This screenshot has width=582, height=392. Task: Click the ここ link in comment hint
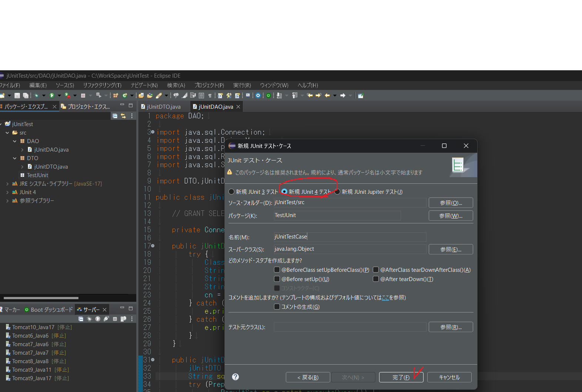(x=385, y=298)
